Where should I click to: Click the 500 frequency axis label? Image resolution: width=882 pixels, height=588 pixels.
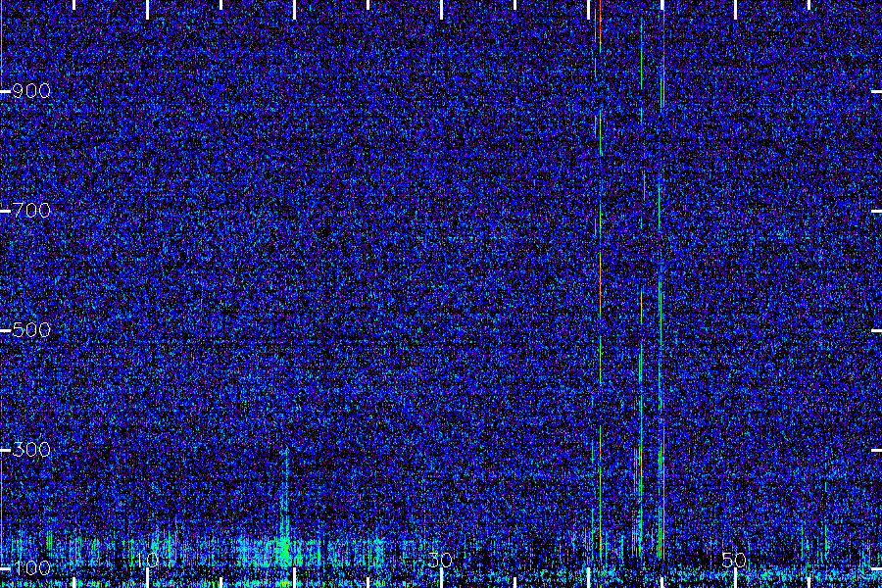pos(31,329)
